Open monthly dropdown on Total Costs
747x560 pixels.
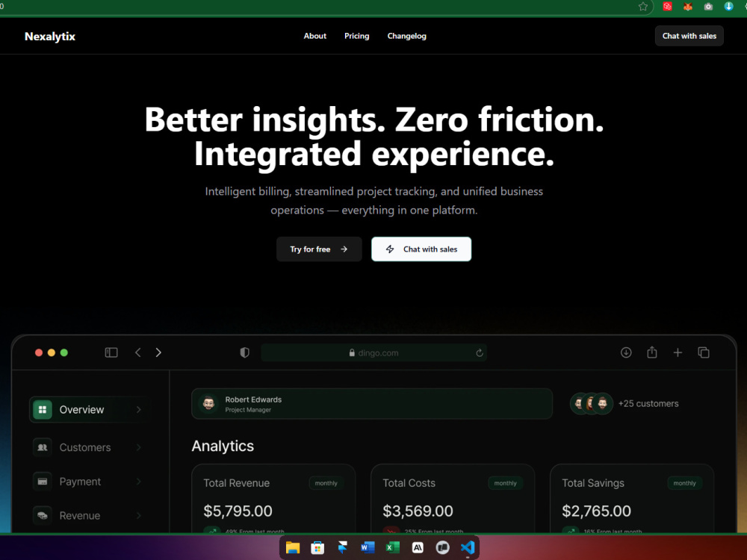(x=506, y=483)
